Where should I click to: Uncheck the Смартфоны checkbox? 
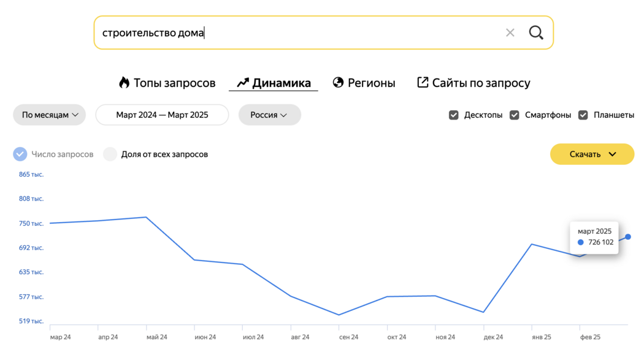tap(514, 115)
